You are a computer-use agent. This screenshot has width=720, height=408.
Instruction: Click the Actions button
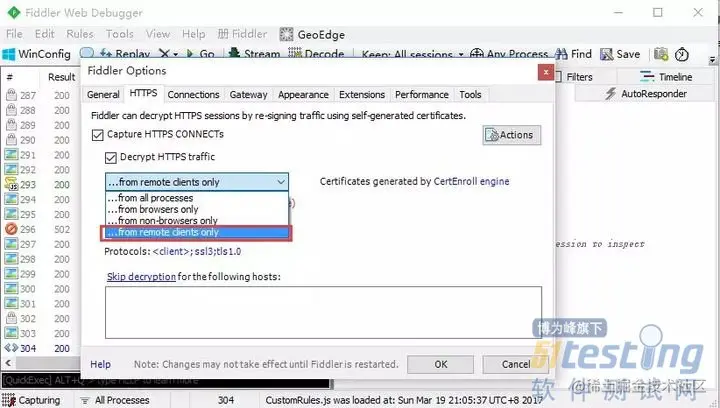[512, 135]
